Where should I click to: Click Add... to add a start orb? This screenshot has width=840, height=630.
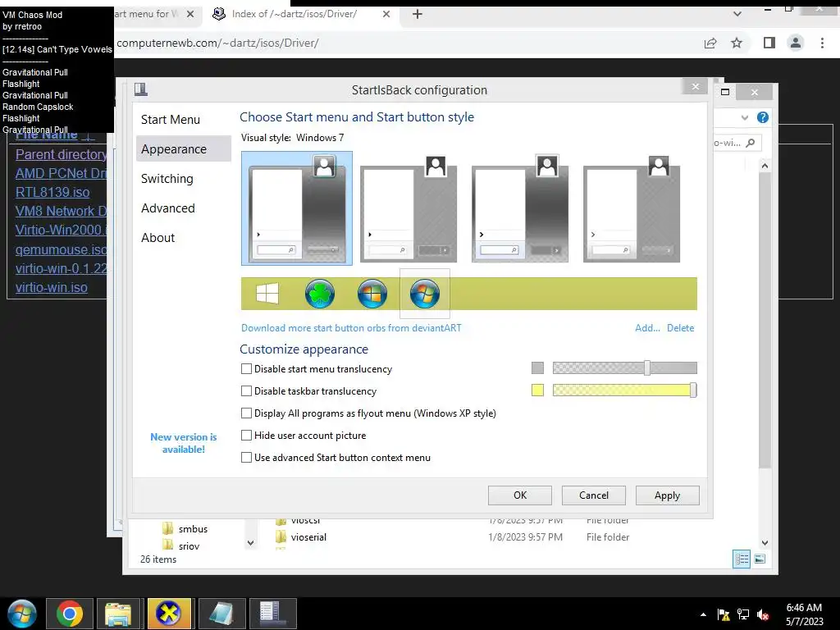pos(647,328)
